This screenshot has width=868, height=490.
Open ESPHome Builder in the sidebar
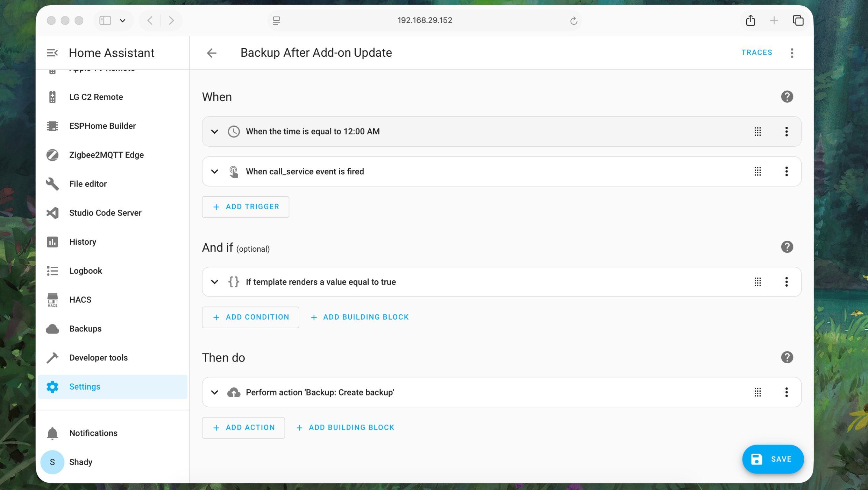[x=113, y=126]
